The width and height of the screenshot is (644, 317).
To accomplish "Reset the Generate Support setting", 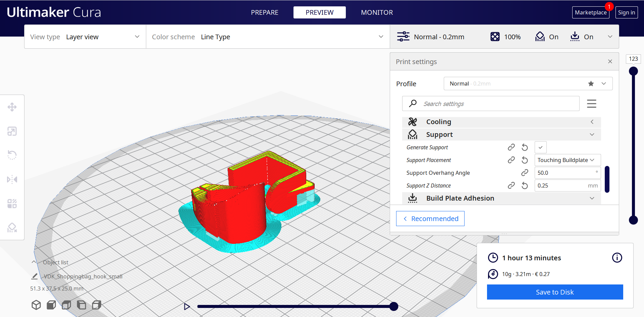I will pyautogui.click(x=525, y=147).
